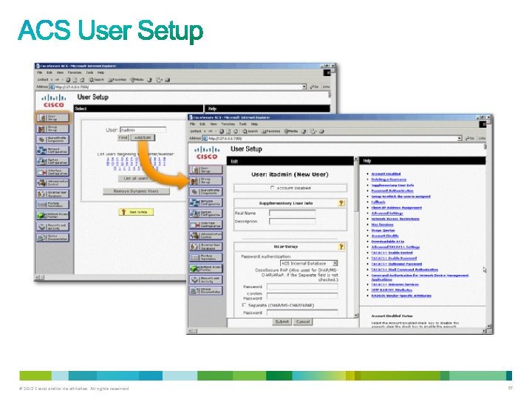The height and width of the screenshot is (399, 532).
Task: Open Usage Quotas help link
Action: 383,230
